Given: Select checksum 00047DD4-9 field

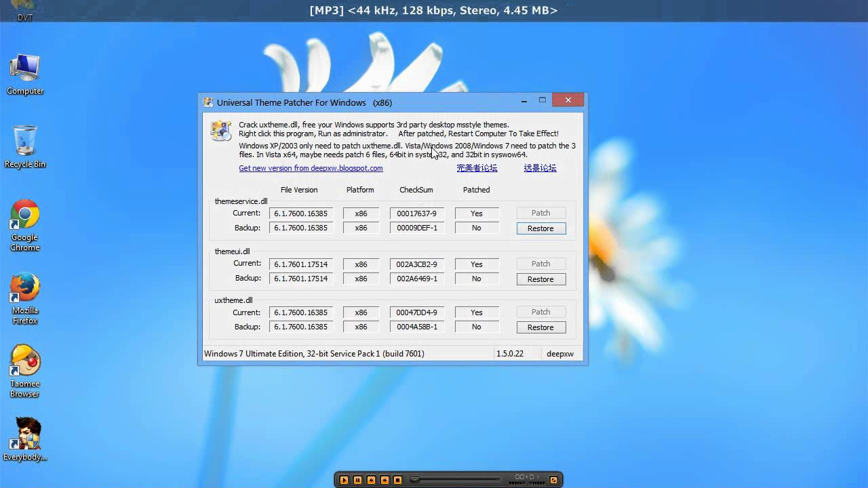Looking at the screenshot, I should (x=417, y=312).
